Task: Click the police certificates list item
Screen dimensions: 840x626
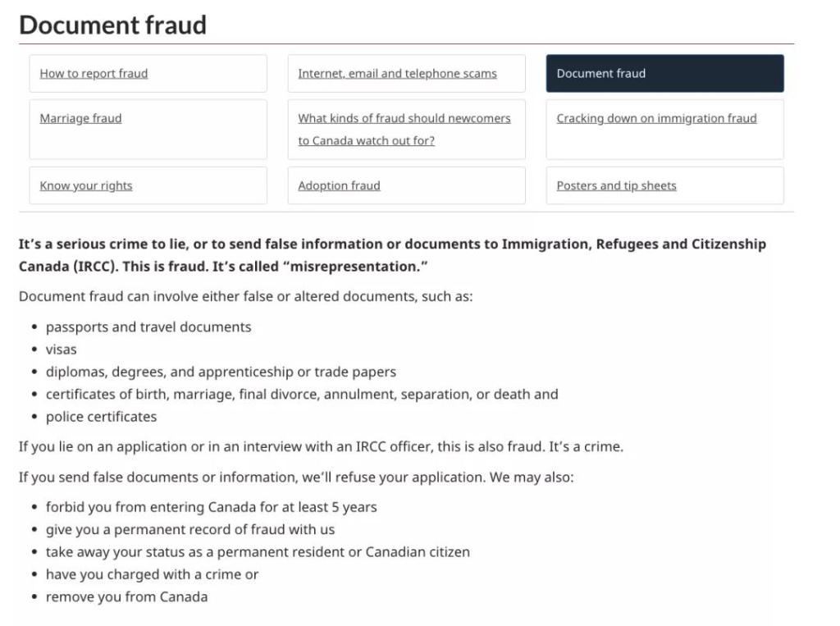Action: coord(101,417)
